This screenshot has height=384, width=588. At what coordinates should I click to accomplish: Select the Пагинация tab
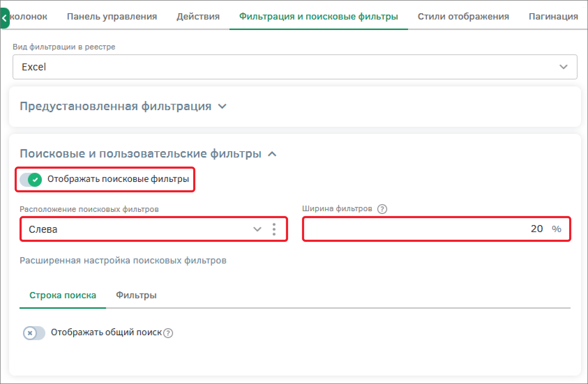(553, 16)
